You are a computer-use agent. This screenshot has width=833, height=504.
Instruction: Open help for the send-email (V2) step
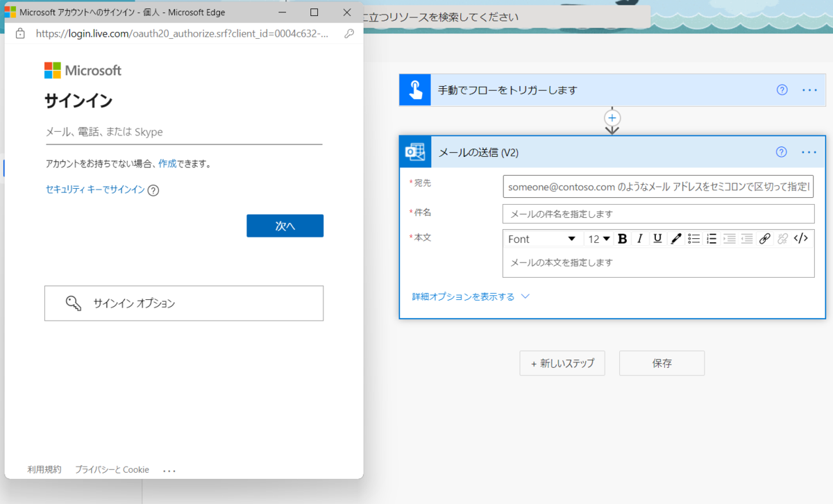click(x=782, y=152)
